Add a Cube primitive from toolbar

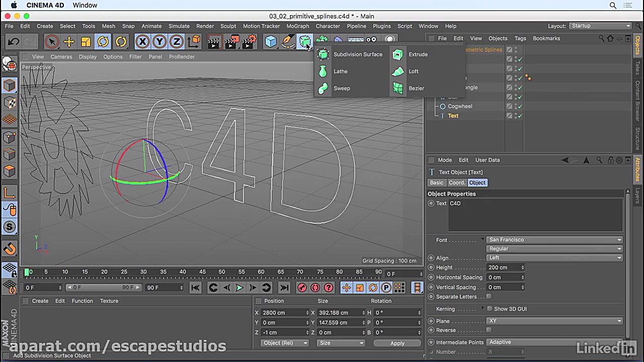271,42
